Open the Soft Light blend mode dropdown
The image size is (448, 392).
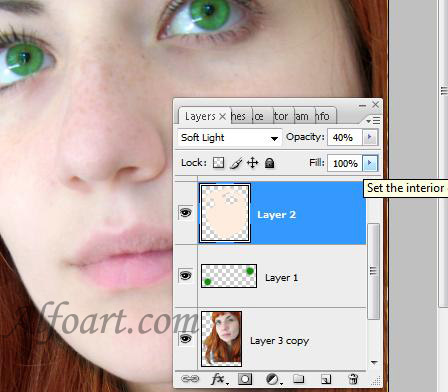coord(229,137)
